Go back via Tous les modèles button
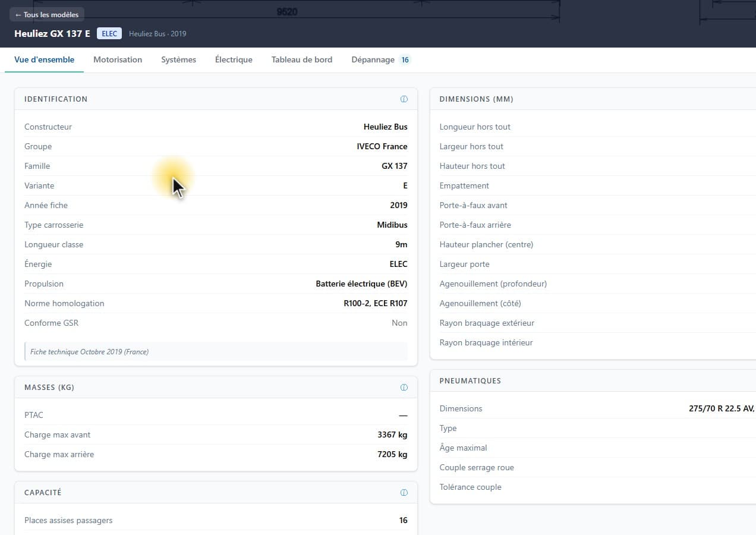 point(47,15)
